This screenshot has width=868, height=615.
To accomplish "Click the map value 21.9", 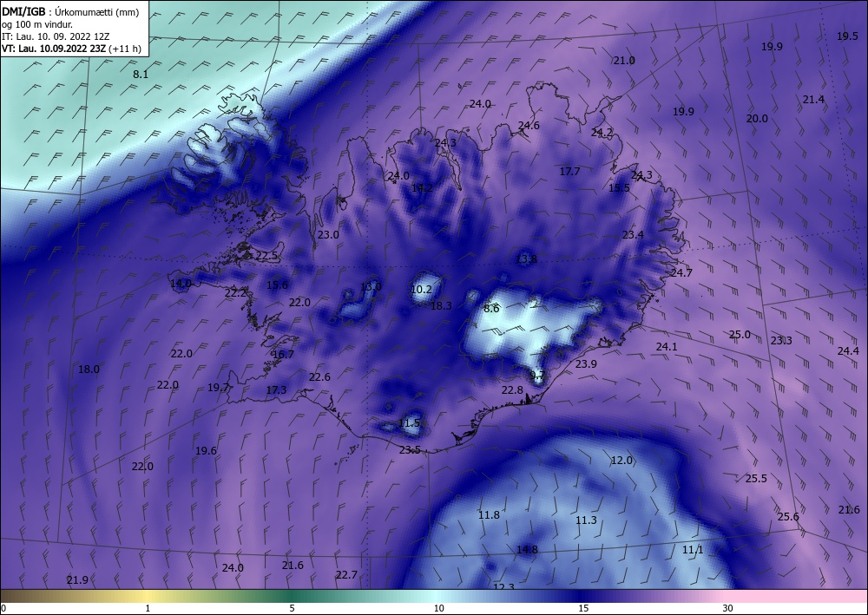I will 77,579.
